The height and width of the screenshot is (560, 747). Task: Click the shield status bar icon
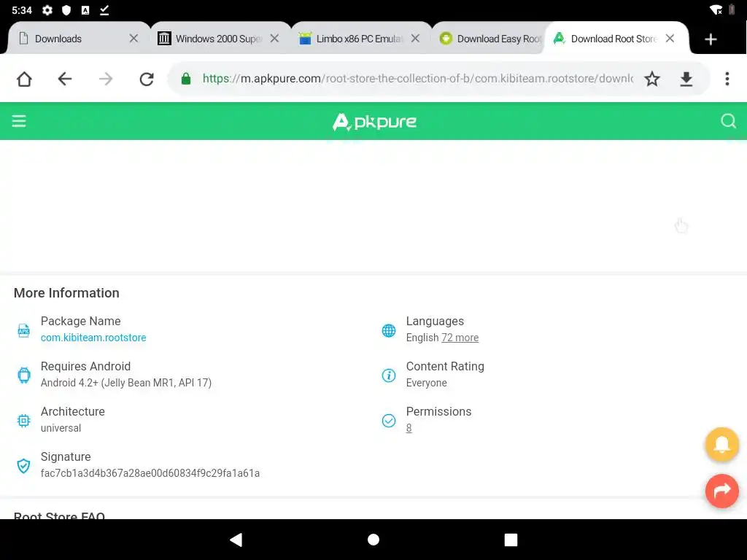tap(66, 10)
